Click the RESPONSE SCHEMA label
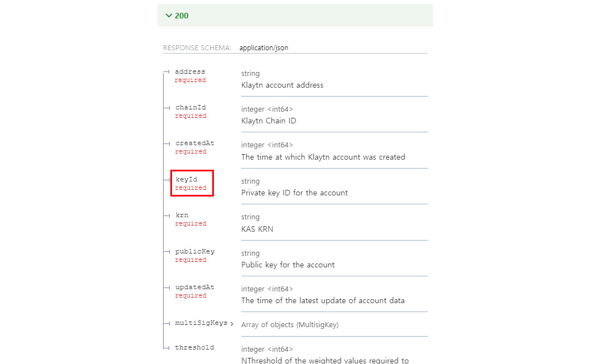This screenshot has height=364, width=592. (197, 48)
